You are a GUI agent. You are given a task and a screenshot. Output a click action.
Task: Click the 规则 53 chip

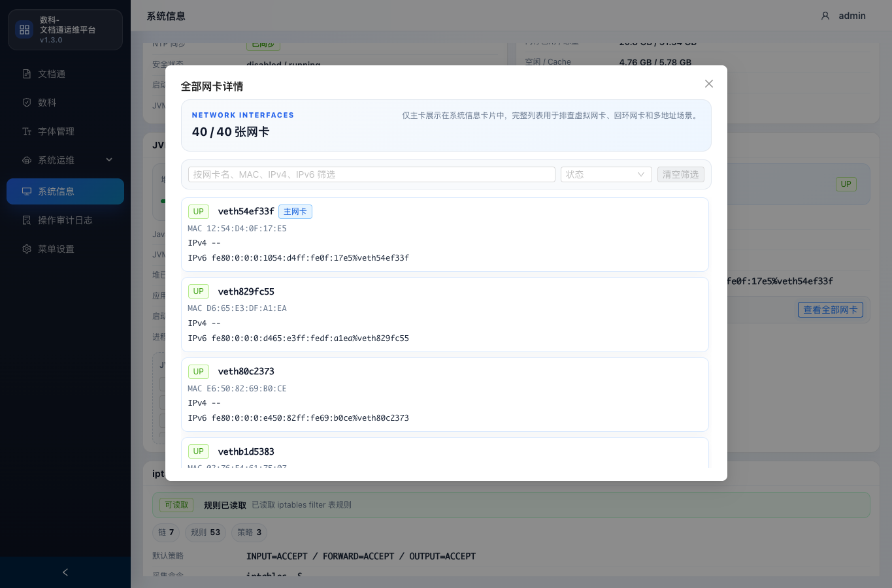(x=206, y=532)
